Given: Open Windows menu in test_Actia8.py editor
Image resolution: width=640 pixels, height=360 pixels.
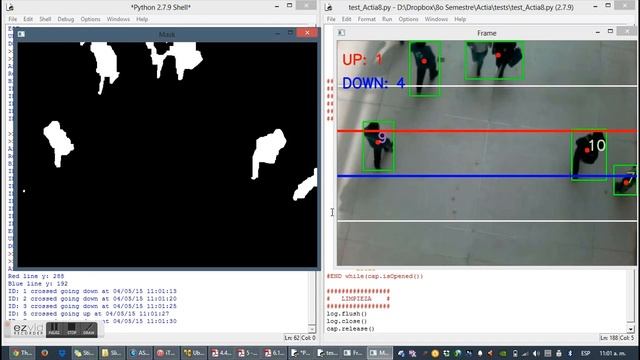Looking at the screenshot, I should click(436, 19).
